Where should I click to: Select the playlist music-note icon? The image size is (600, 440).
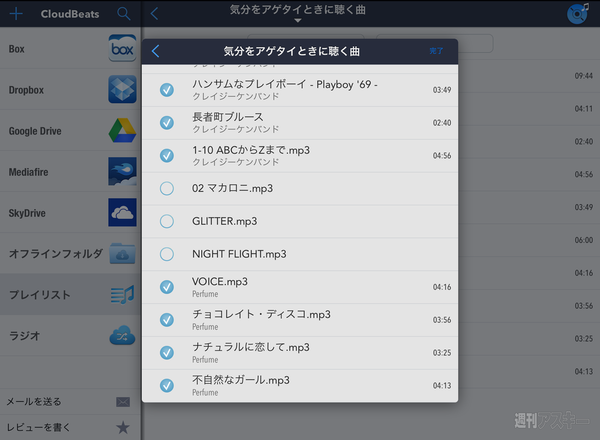pyautogui.click(x=122, y=295)
